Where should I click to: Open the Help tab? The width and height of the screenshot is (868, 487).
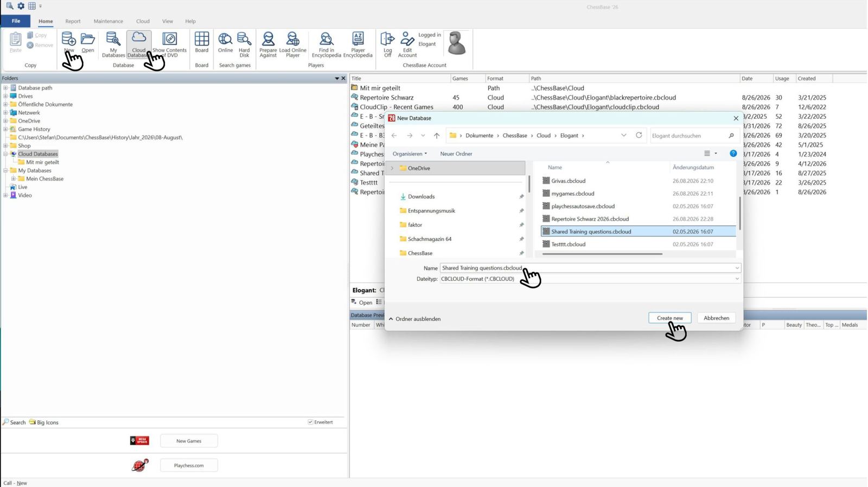tap(190, 21)
